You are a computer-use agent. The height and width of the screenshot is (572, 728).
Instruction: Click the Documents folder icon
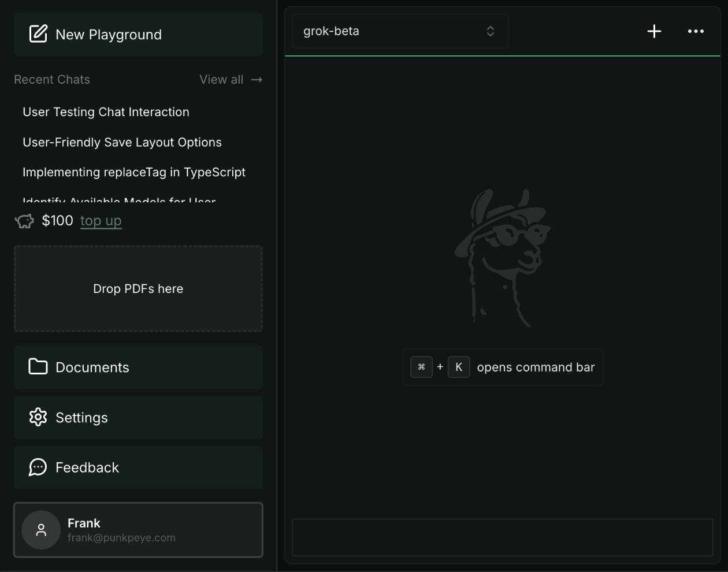tap(38, 367)
